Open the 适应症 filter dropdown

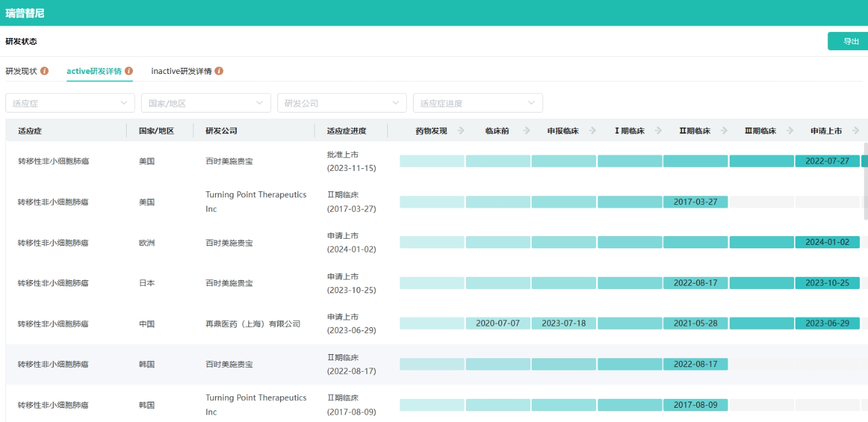pyautogui.click(x=70, y=103)
